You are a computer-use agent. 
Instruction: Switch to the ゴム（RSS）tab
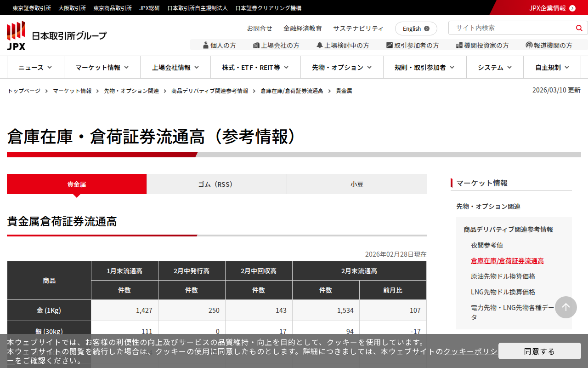pos(216,184)
